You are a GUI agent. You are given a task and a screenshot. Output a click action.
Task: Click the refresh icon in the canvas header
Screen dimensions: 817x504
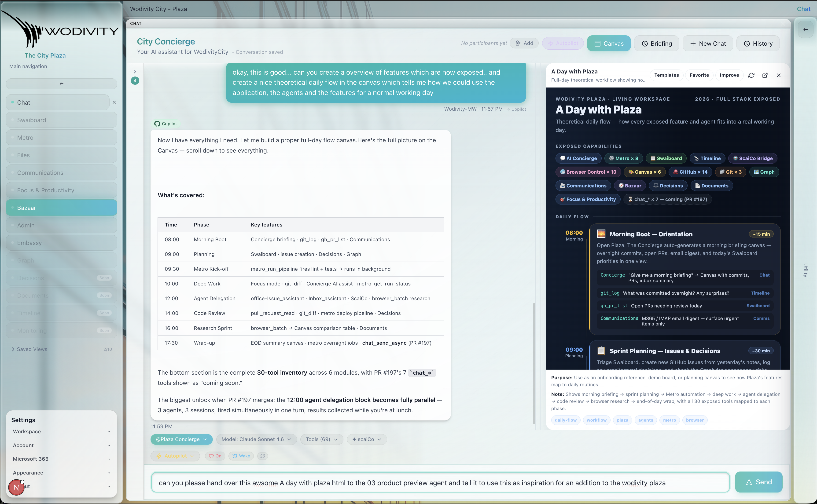(751, 75)
